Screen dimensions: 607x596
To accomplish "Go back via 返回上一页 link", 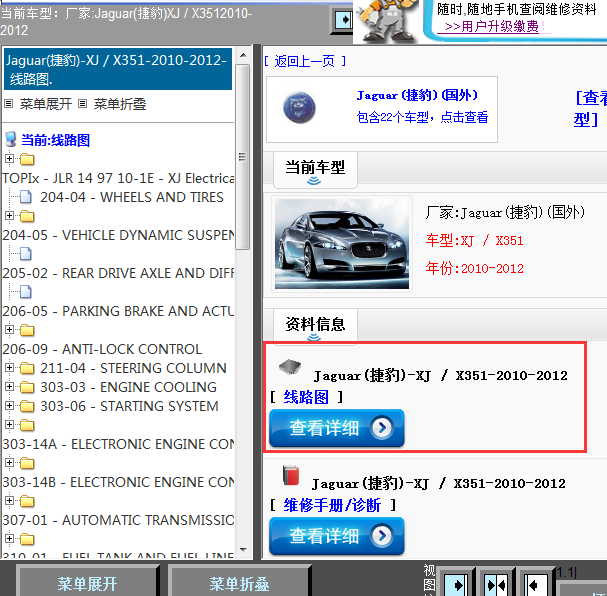I will click(305, 61).
